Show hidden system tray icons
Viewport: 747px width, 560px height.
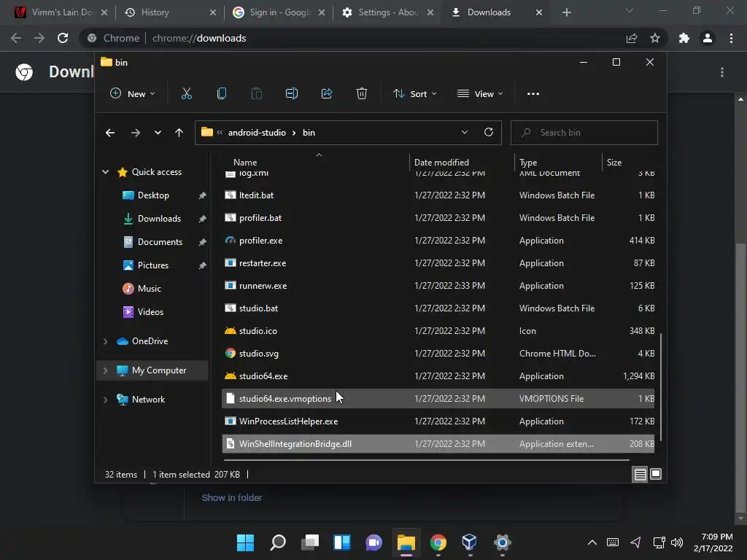592,542
